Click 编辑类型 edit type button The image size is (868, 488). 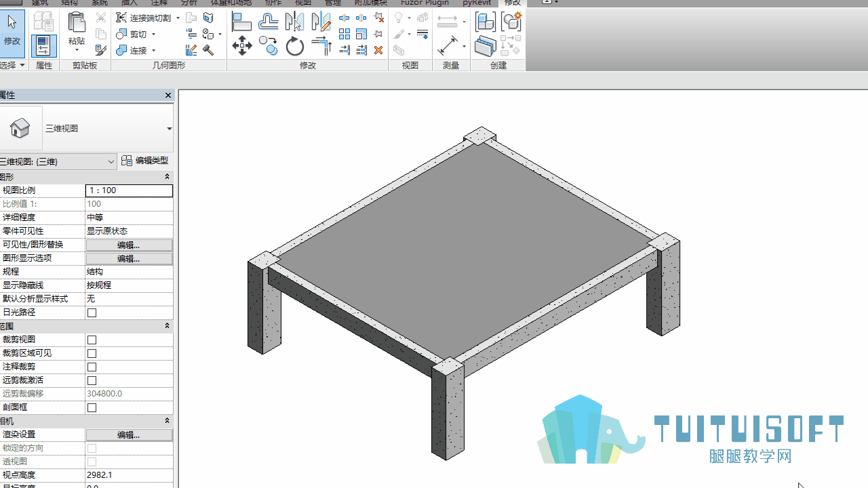pyautogui.click(x=145, y=161)
